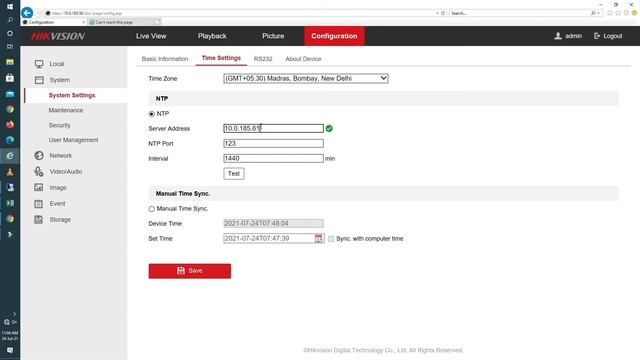This screenshot has width=640, height=360.
Task: Open the RS232 tab
Action: (263, 59)
